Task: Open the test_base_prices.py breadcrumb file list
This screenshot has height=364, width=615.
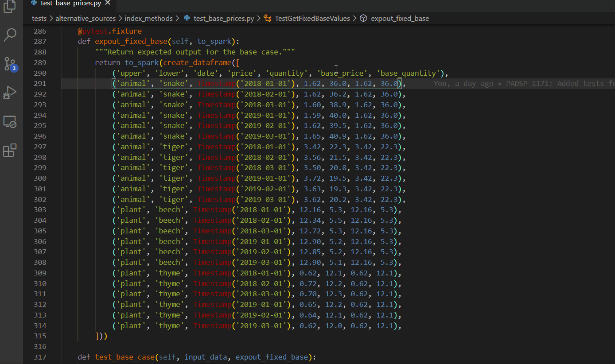Action: tap(224, 19)
